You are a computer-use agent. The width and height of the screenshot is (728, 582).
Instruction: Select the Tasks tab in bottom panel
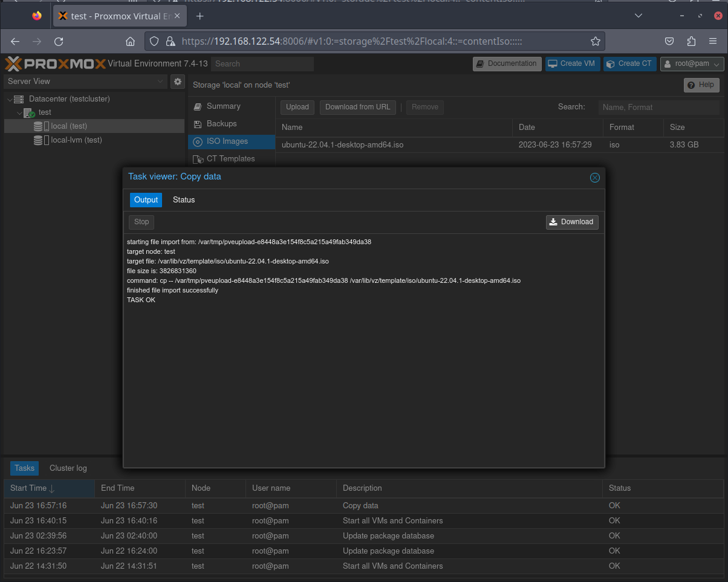tap(25, 468)
